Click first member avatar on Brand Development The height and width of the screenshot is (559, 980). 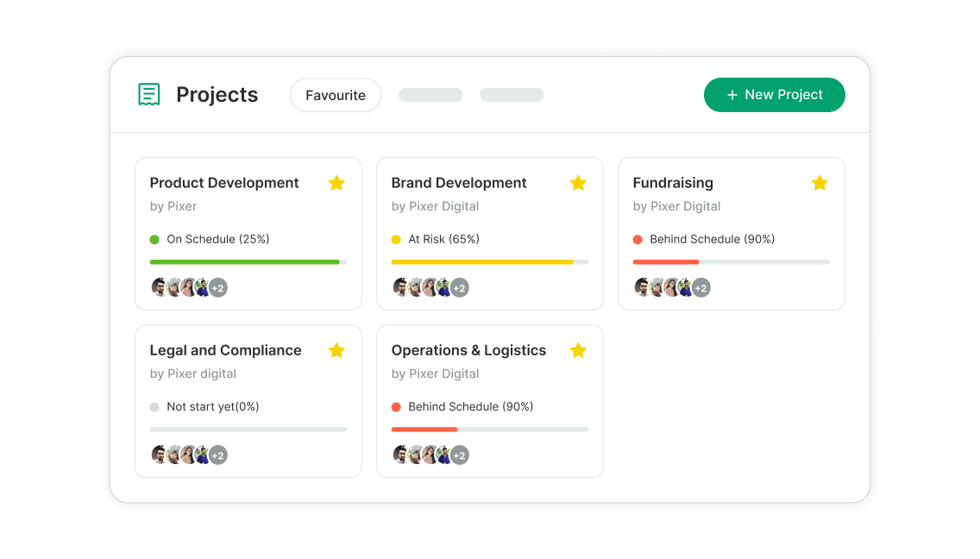(x=401, y=288)
